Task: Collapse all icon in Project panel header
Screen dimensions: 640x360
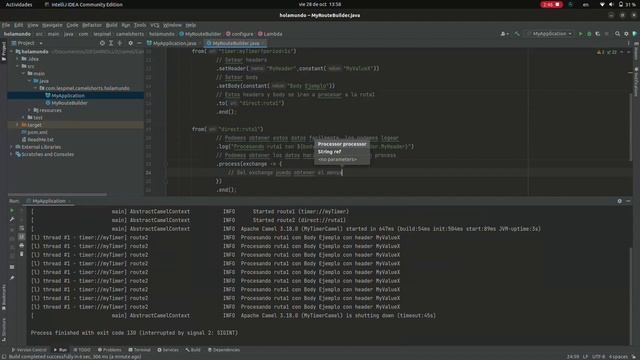Action: [x=120, y=43]
